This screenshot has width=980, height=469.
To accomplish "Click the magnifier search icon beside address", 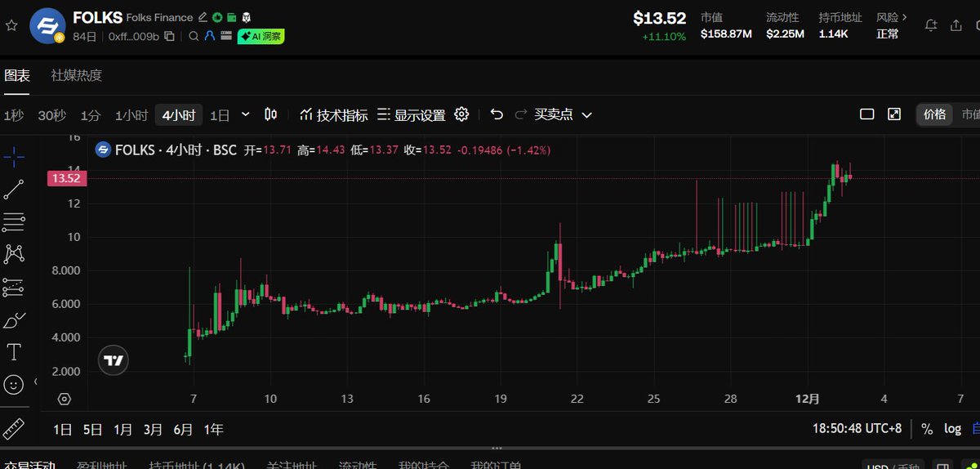I will pos(194,36).
